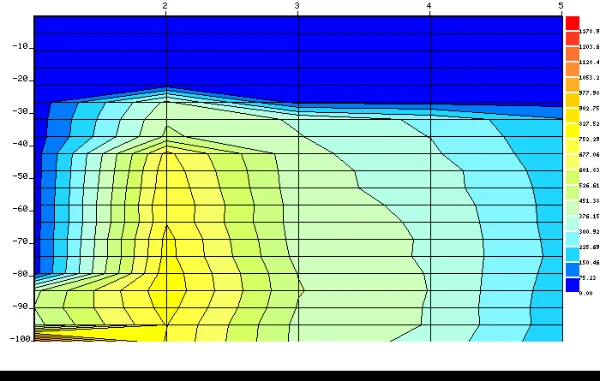Click the top axis label 2
Image resolution: width=600 pixels, height=381 pixels.
pyautogui.click(x=165, y=6)
